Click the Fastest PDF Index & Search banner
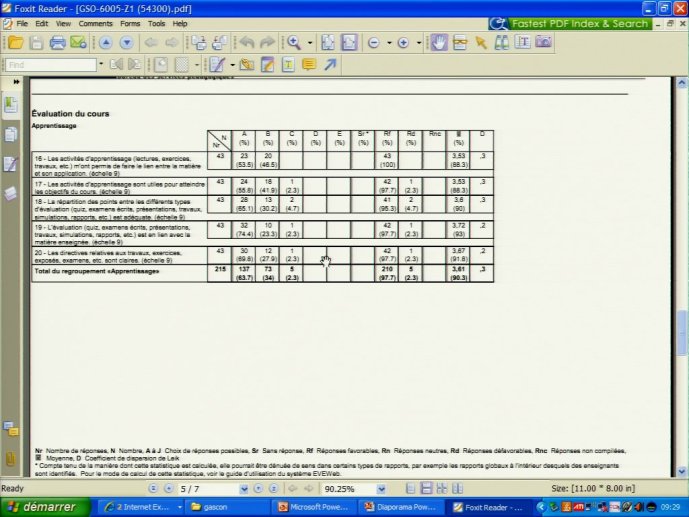689x517 pixels. [570, 23]
